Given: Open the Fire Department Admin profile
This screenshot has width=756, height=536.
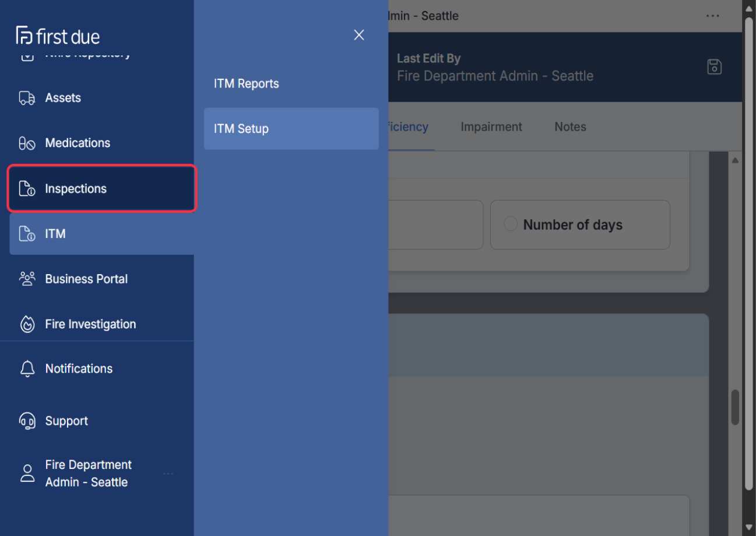Looking at the screenshot, I should [x=87, y=474].
